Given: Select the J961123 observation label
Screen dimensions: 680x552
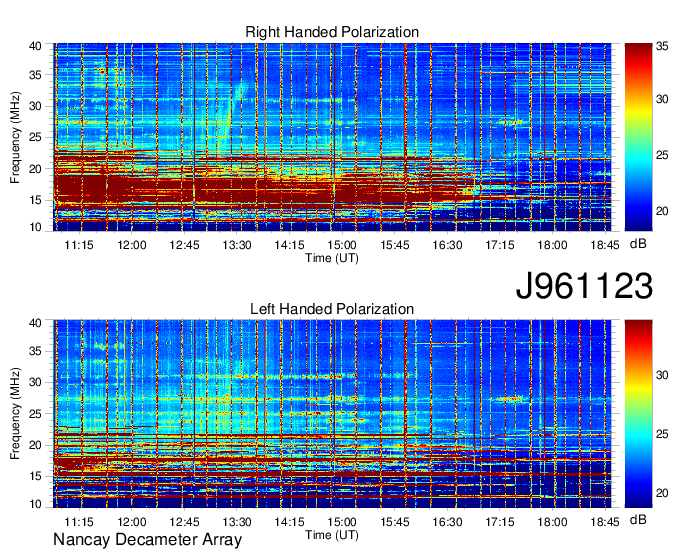Looking at the screenshot, I should [x=584, y=285].
